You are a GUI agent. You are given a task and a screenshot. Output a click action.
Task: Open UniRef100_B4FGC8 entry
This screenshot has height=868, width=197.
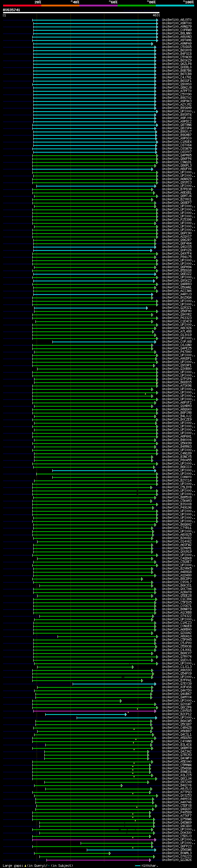pyautogui.click(x=177, y=54)
